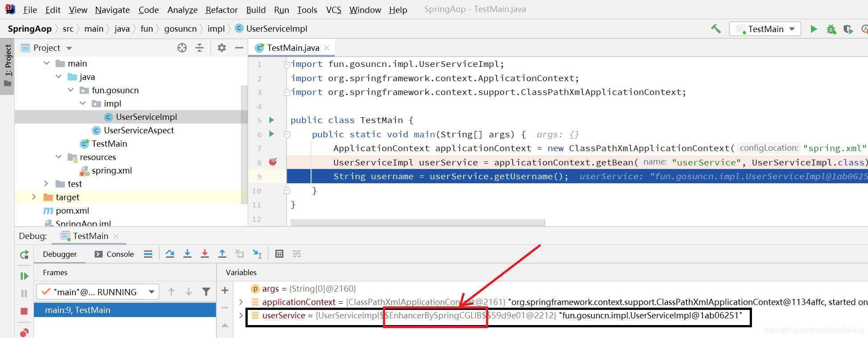Image resolution: width=868 pixels, height=338 pixels.
Task: Close the TestMain.java editor tab
Action: pyautogui.click(x=327, y=48)
